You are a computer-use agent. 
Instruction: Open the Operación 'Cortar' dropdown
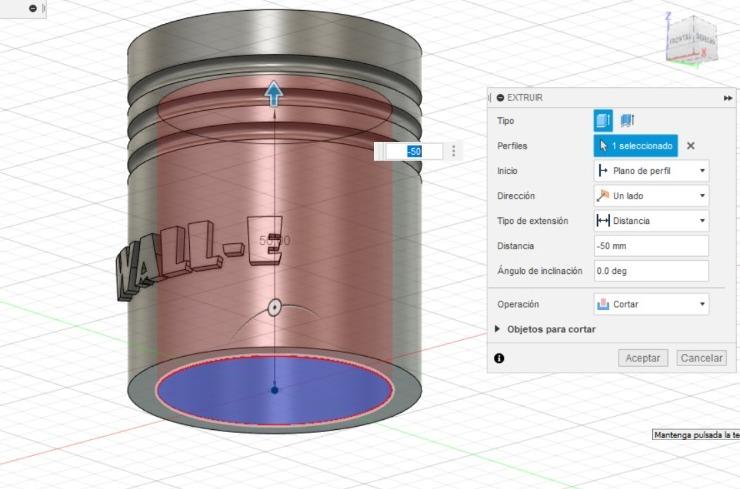(x=651, y=304)
